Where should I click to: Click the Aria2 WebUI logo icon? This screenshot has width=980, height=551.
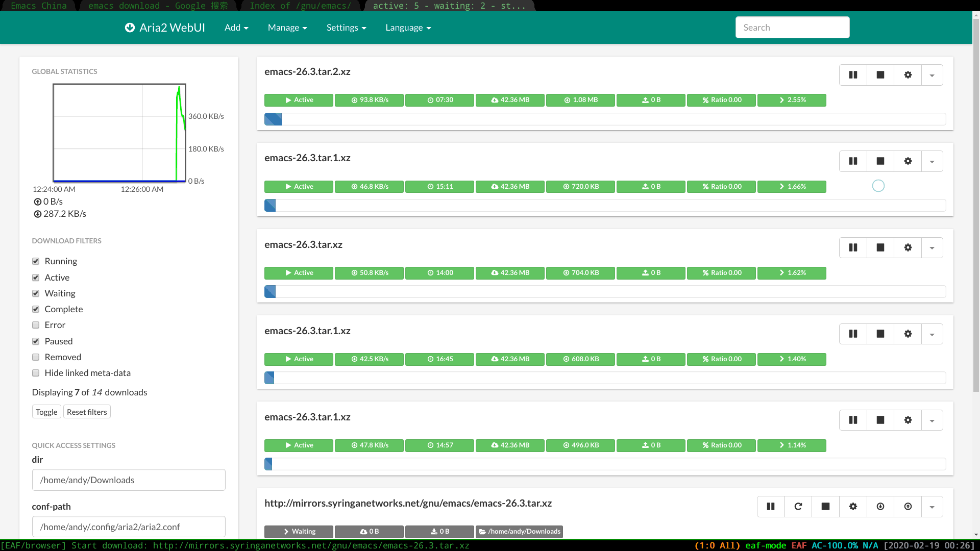130,27
